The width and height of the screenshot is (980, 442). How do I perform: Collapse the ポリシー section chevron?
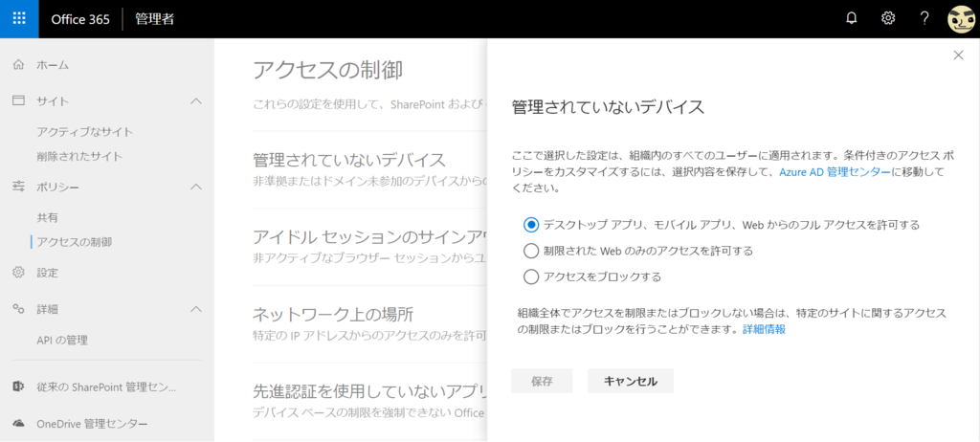coord(196,187)
